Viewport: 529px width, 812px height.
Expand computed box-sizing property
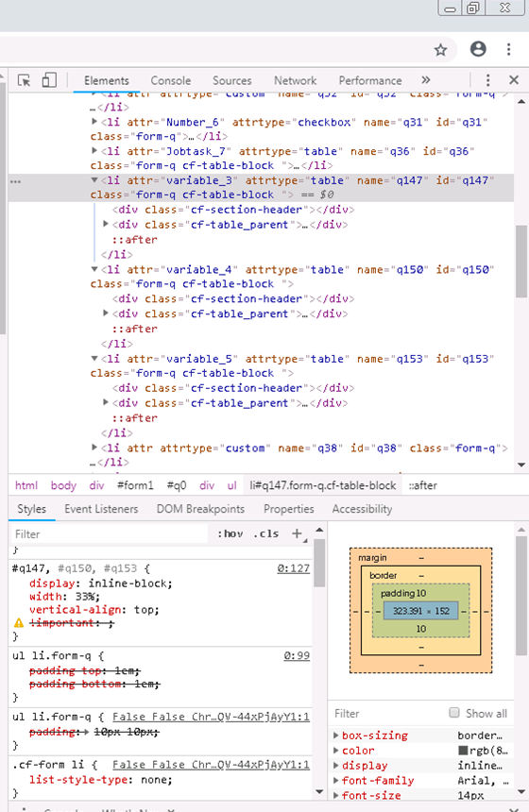tap(335, 736)
